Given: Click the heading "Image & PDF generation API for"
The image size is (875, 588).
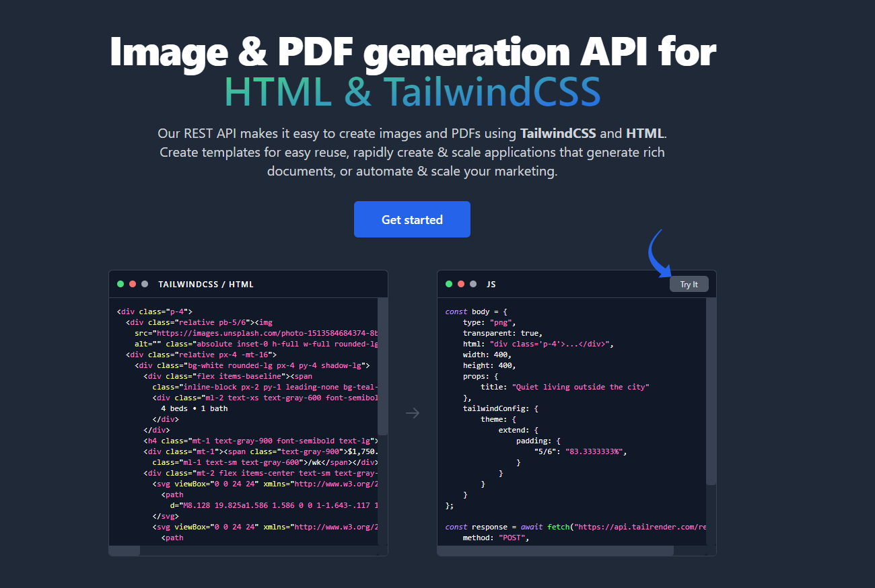Looking at the screenshot, I should [412, 51].
